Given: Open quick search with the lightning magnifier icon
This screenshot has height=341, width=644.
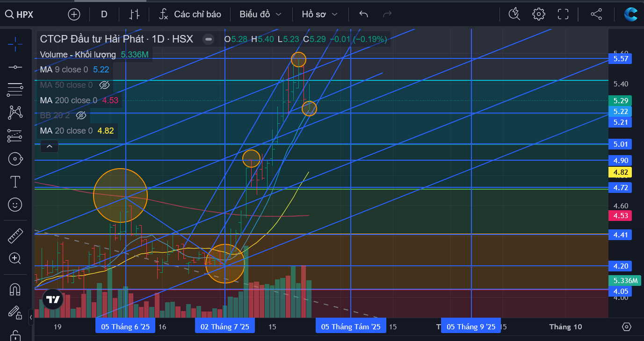Looking at the screenshot, I should [514, 14].
